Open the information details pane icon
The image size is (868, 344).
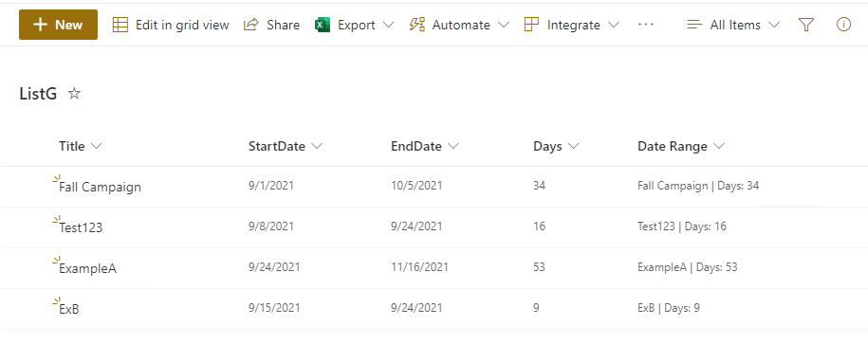[843, 25]
